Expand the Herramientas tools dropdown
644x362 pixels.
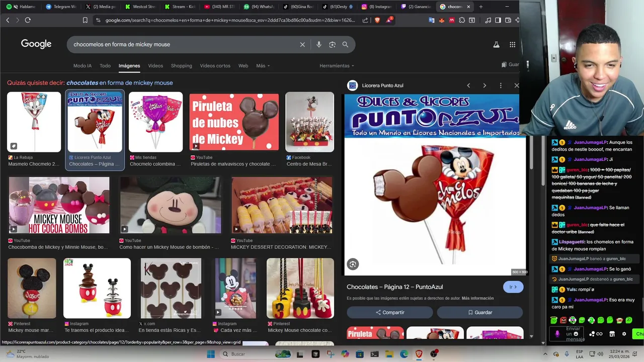pyautogui.click(x=337, y=66)
